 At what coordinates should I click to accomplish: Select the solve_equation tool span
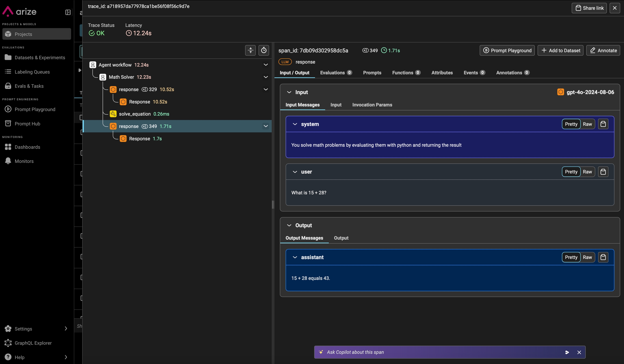135,114
